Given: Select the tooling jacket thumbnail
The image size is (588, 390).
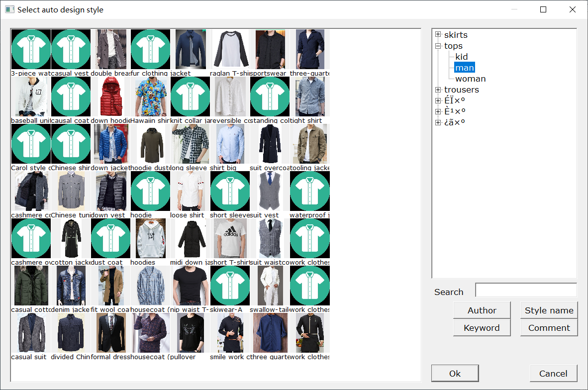Looking at the screenshot, I should click(x=310, y=144).
